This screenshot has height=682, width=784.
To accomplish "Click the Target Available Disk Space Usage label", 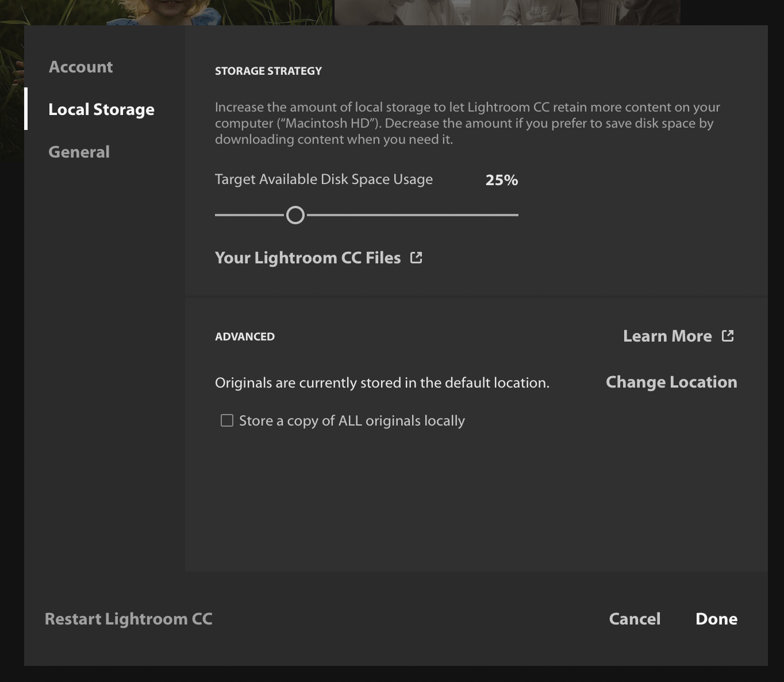I will coord(324,179).
